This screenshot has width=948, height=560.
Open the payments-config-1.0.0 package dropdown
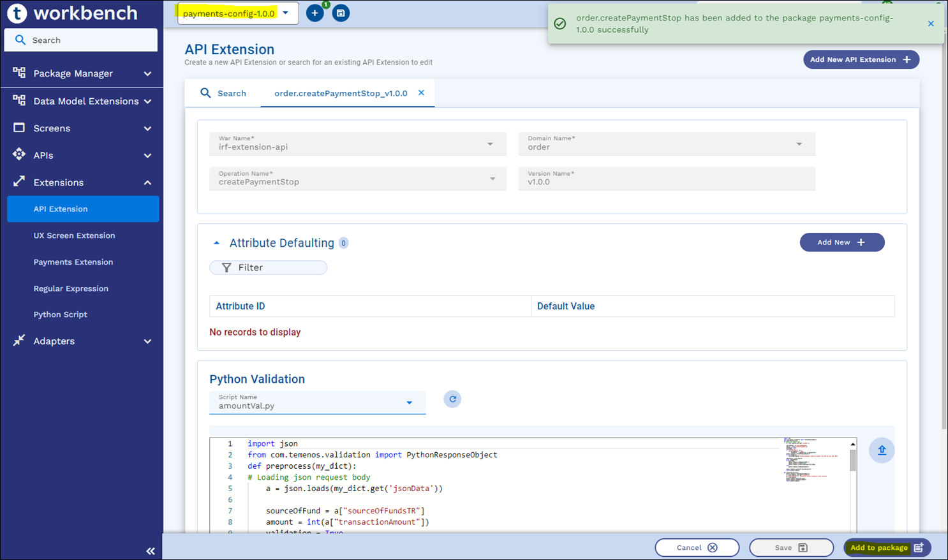285,13
